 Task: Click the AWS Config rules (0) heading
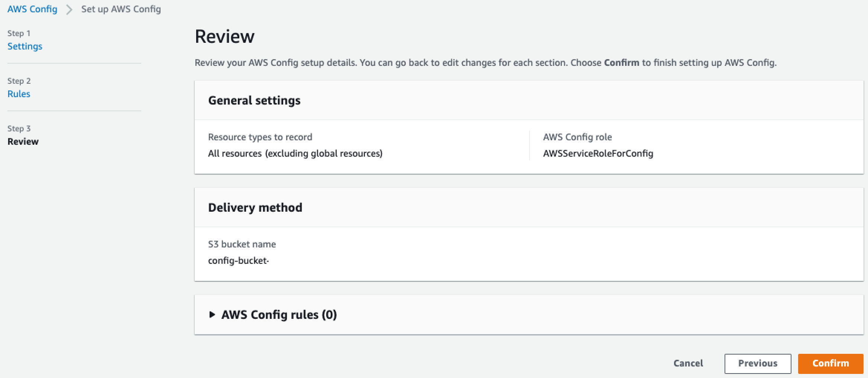[279, 315]
